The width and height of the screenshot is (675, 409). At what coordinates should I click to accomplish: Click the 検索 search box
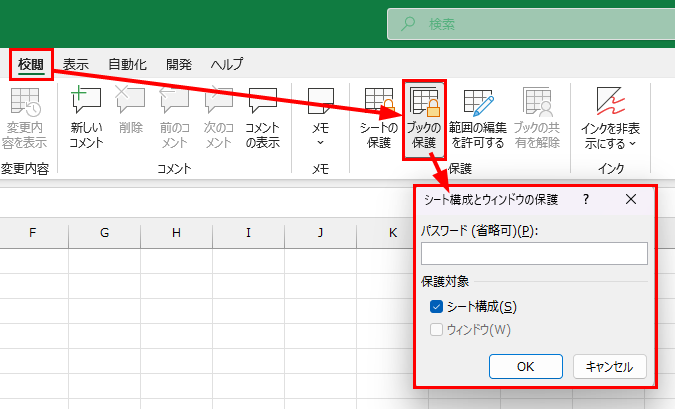[531, 24]
